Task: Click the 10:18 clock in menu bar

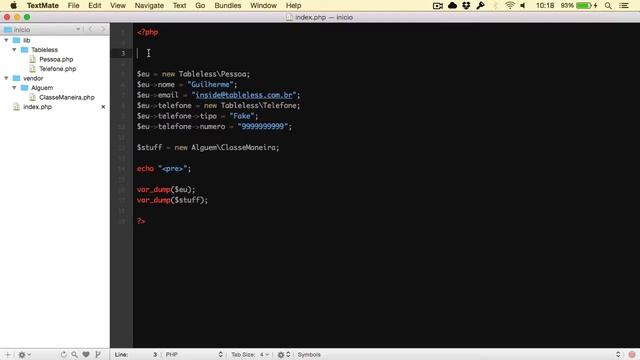Action: (545, 6)
